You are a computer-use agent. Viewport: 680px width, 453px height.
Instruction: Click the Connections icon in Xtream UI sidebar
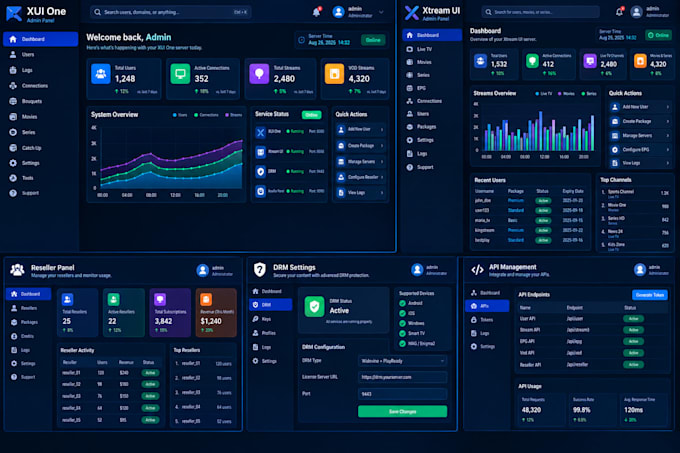pyautogui.click(x=409, y=101)
